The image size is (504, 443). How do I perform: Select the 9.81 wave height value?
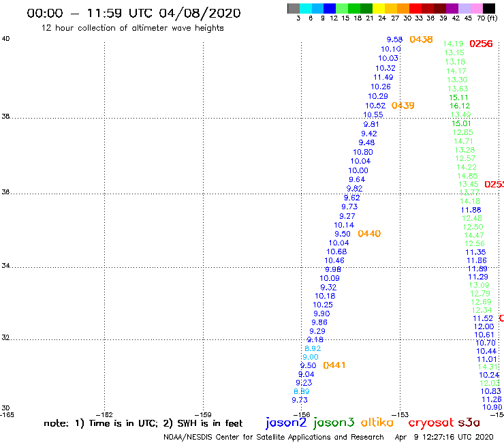(371, 124)
